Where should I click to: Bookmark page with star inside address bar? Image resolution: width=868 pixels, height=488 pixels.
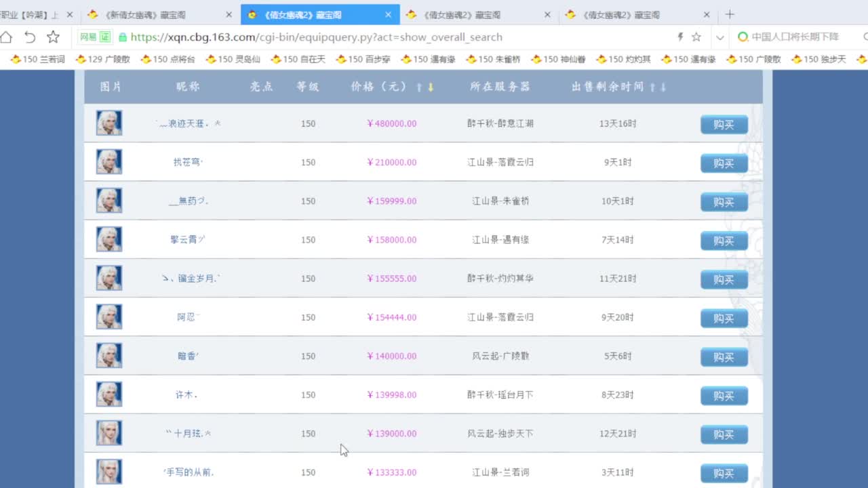point(696,37)
